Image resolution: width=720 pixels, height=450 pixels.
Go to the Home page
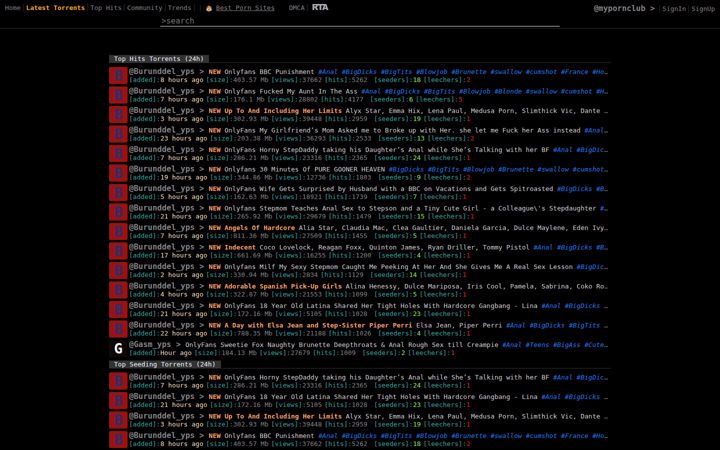pyautogui.click(x=12, y=8)
